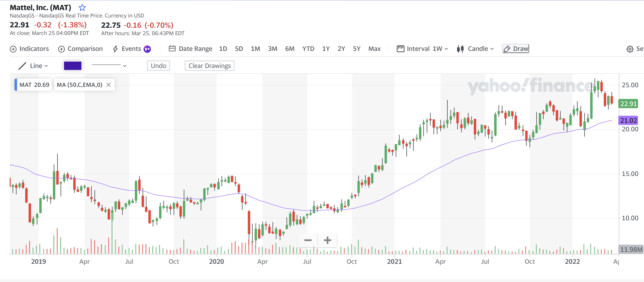Click the Date Range label

tap(195, 49)
